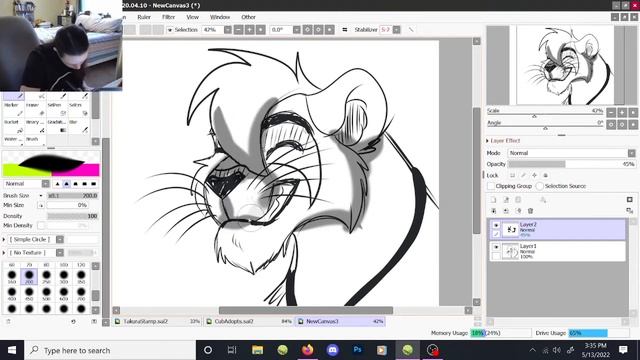Click the straight line drawing mode icon
The width and height of the screenshot is (640, 360).
pos(411,30)
